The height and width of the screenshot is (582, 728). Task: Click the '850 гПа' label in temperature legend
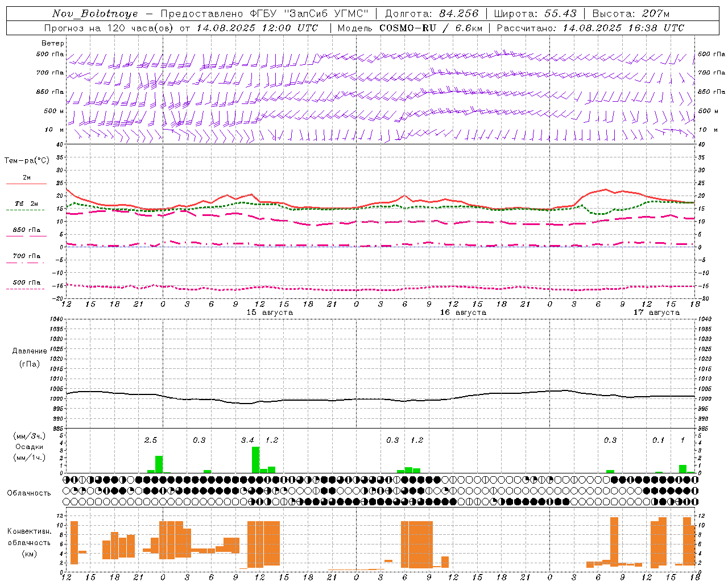click(26, 230)
